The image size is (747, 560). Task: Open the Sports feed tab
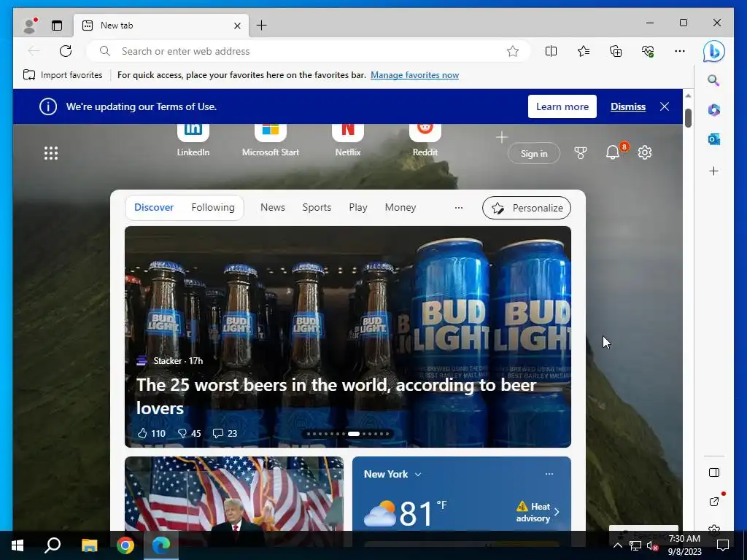point(317,207)
